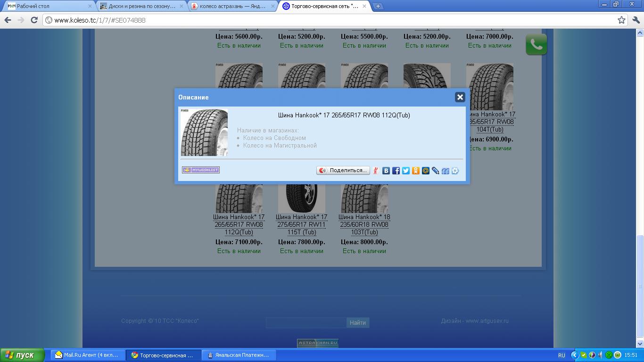Share on Facebook icon
This screenshot has height=362, width=644.
[x=396, y=171]
